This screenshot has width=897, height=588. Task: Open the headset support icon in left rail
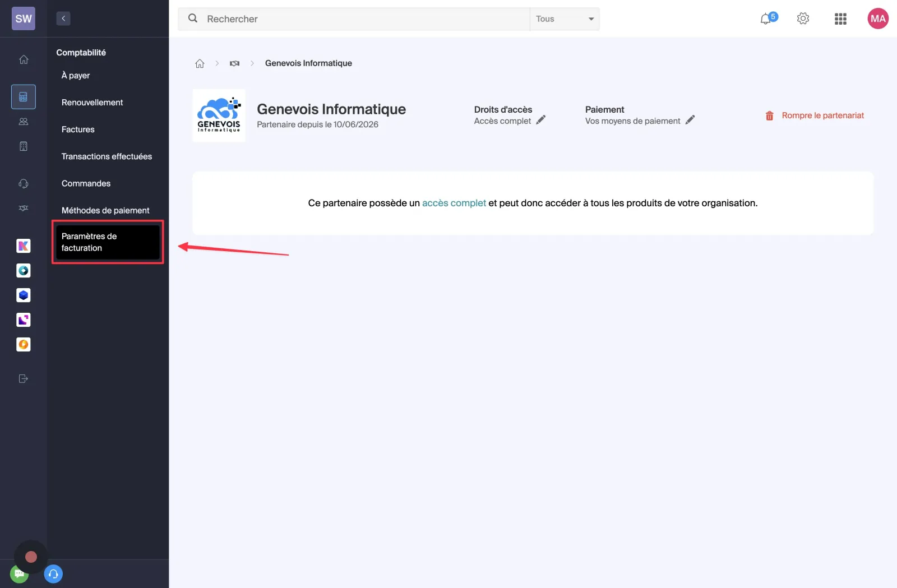point(24,183)
